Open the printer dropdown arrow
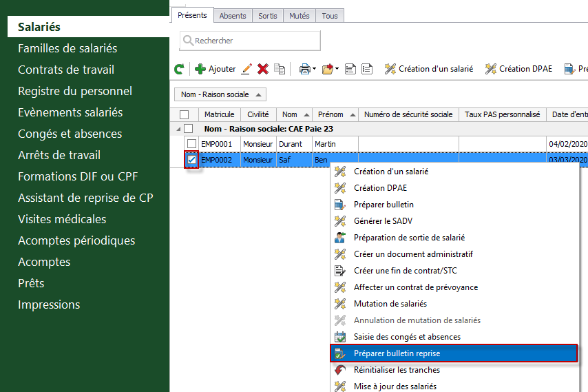This screenshot has width=588, height=392. (314, 69)
